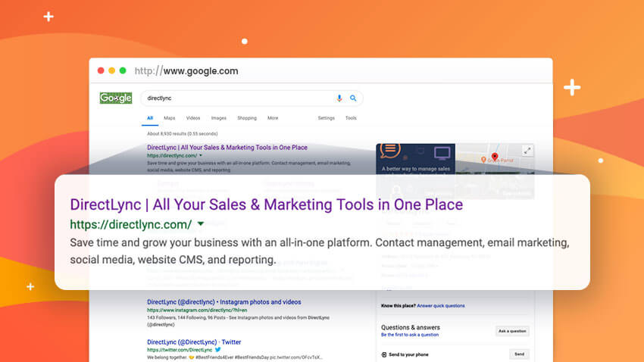Open the Tools search filter
Viewport: 644px width, 362px height.
[351, 118]
